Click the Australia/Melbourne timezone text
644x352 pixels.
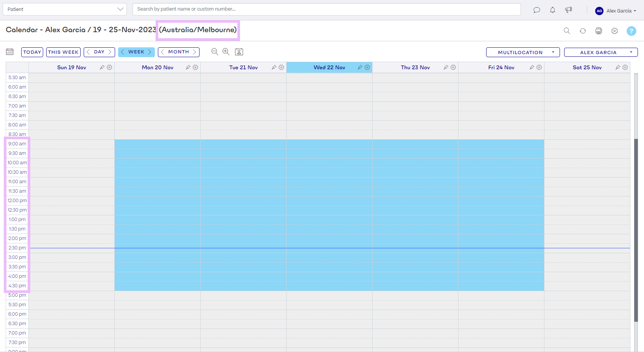click(198, 30)
